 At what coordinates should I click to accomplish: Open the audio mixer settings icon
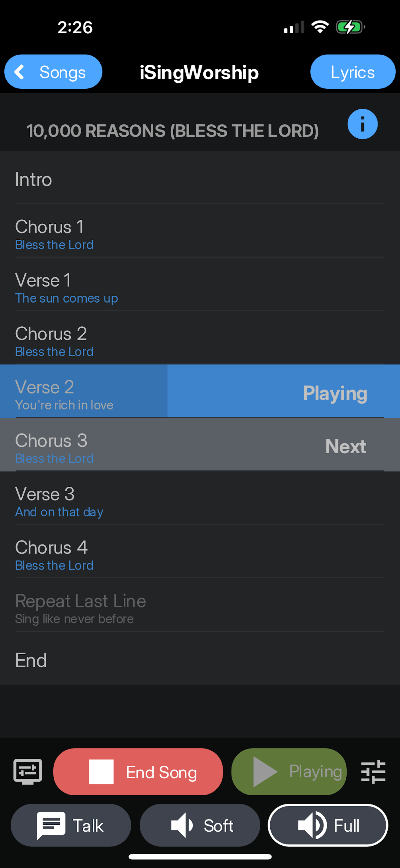click(373, 772)
